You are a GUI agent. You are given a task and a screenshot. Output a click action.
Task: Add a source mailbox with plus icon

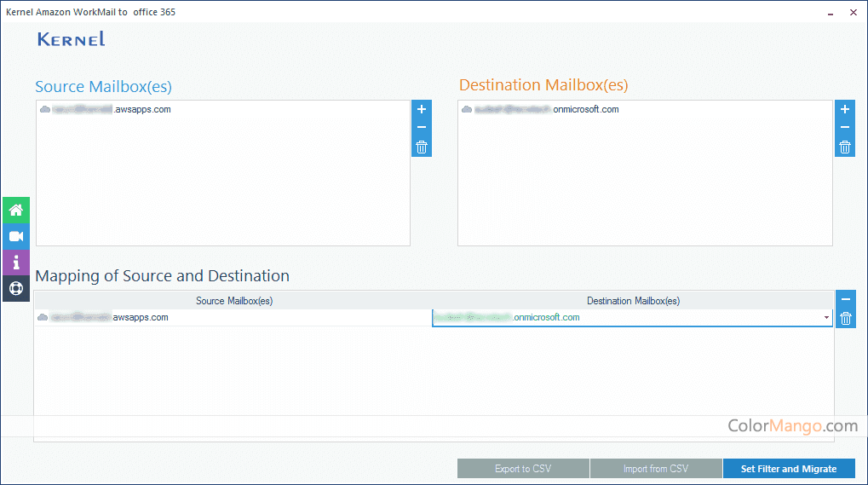pos(421,109)
